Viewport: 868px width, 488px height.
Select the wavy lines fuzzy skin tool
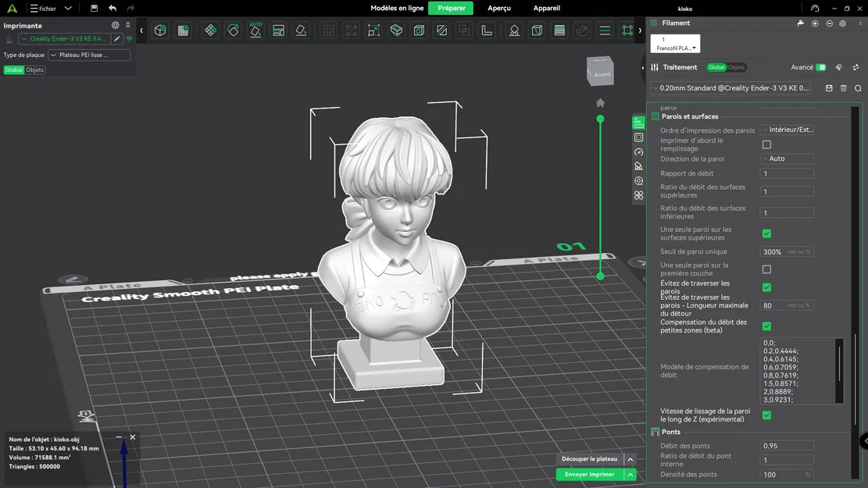click(605, 30)
